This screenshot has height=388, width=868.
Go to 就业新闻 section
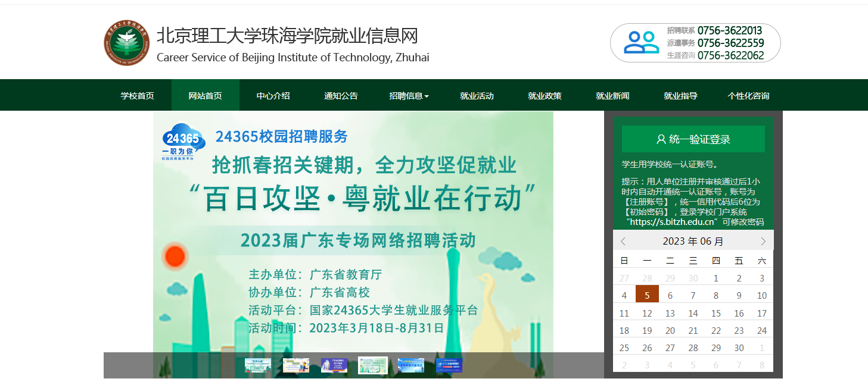click(613, 96)
